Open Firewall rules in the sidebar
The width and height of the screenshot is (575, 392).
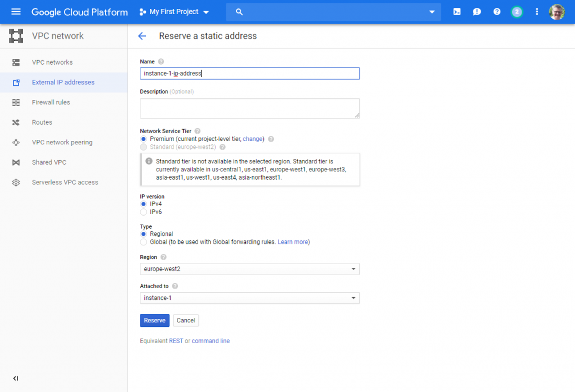pos(64,102)
